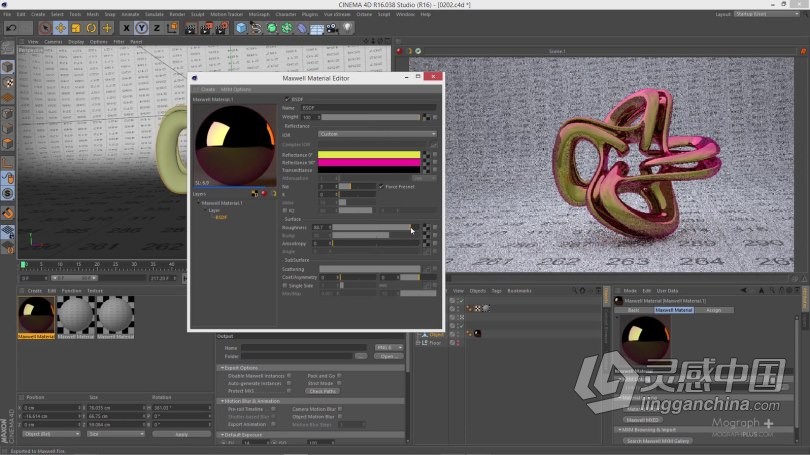Open MXM Options menu in Material Editor

(236, 89)
